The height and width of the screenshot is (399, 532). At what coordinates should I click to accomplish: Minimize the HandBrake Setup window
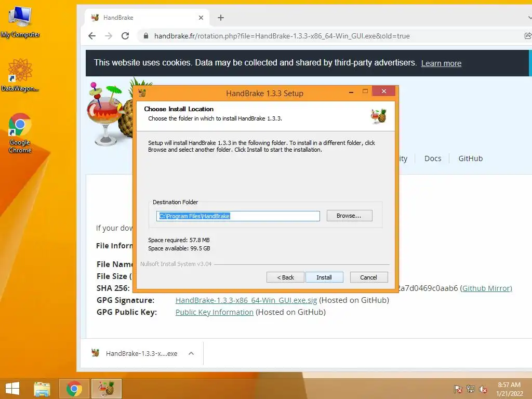tap(351, 91)
